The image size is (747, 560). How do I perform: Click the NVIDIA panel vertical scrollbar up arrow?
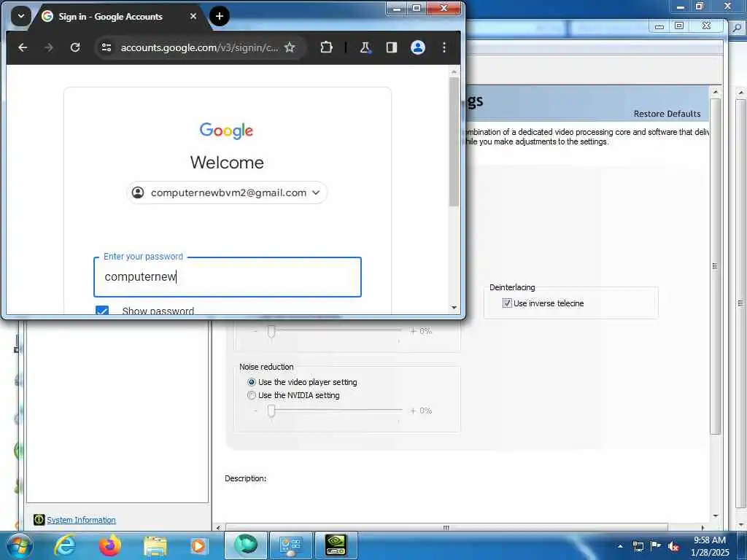tap(715, 91)
